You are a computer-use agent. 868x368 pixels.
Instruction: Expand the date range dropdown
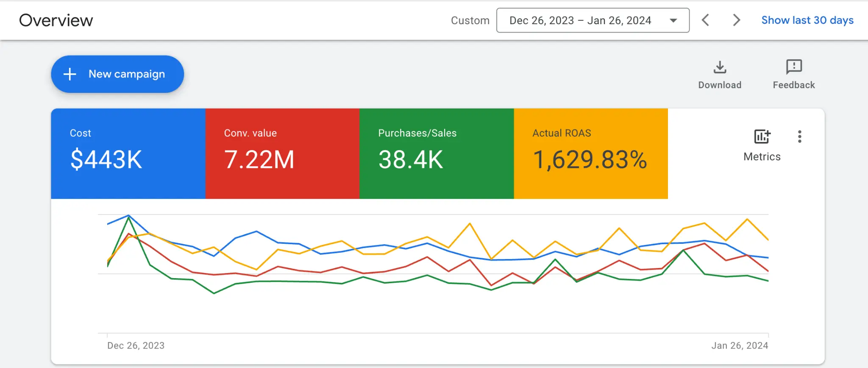(593, 20)
